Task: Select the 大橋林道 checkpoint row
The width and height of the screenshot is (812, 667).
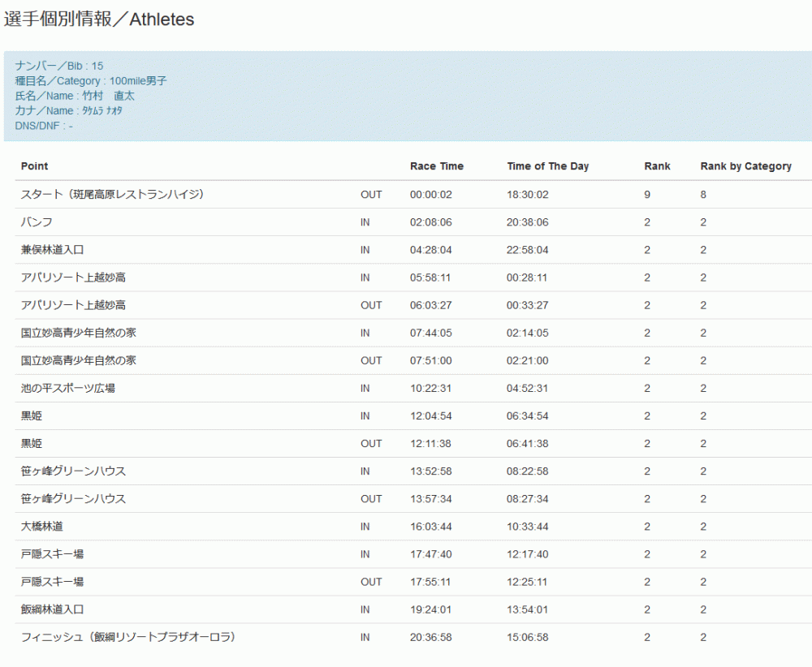Action: [x=42, y=527]
